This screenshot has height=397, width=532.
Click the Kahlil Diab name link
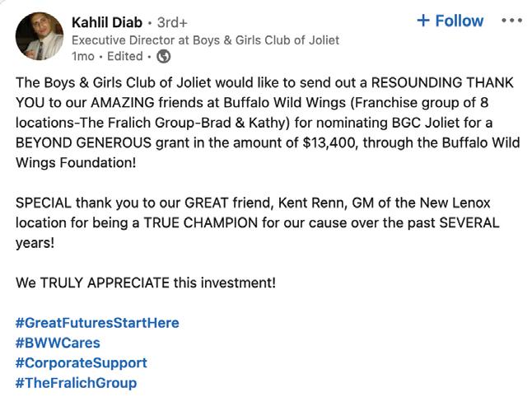tap(107, 22)
